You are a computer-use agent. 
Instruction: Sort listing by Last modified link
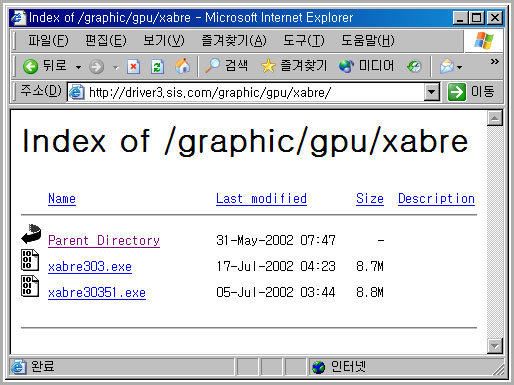261,199
